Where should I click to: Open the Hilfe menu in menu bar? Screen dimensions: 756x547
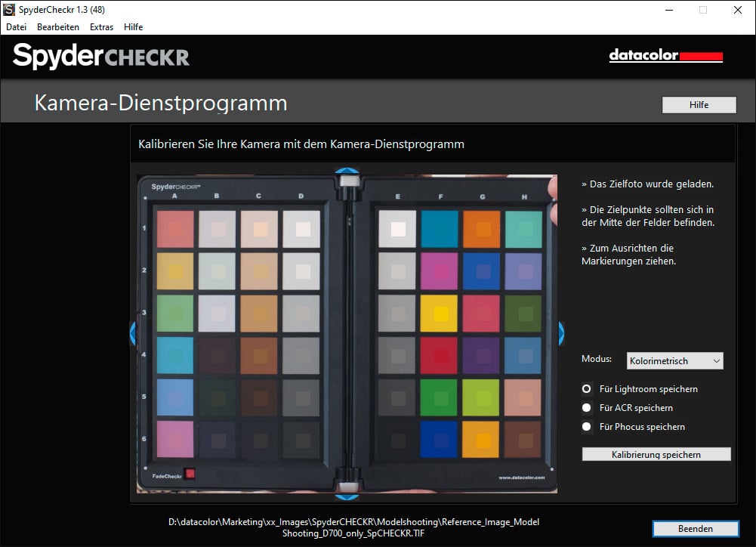coord(133,27)
